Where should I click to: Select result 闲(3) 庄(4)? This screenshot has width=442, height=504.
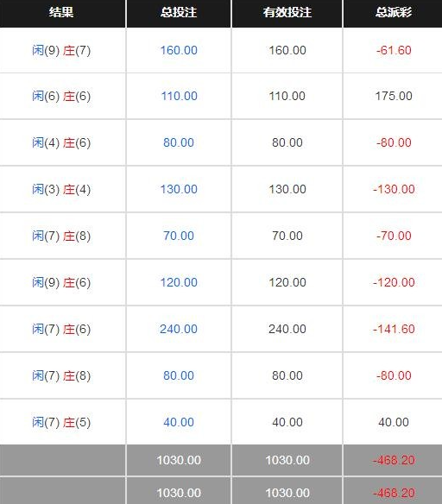(61, 189)
